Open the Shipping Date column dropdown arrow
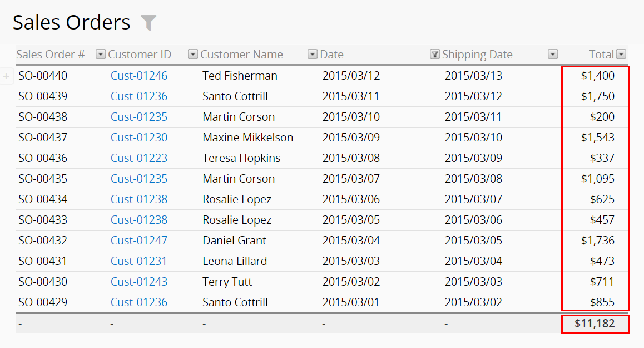This screenshot has height=348, width=644. [553, 55]
